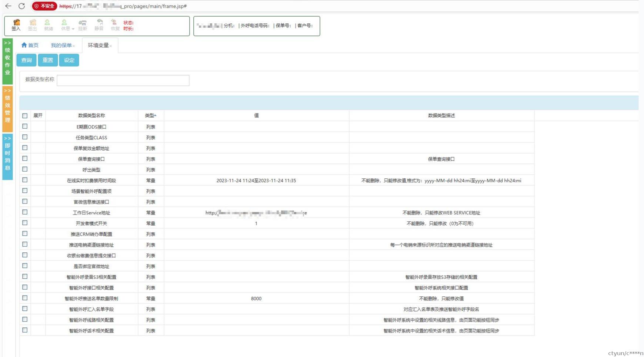This screenshot has width=644, height=357.
Task: Check the 智能外呼接口相关配置 row checkbox
Action: click(x=25, y=287)
